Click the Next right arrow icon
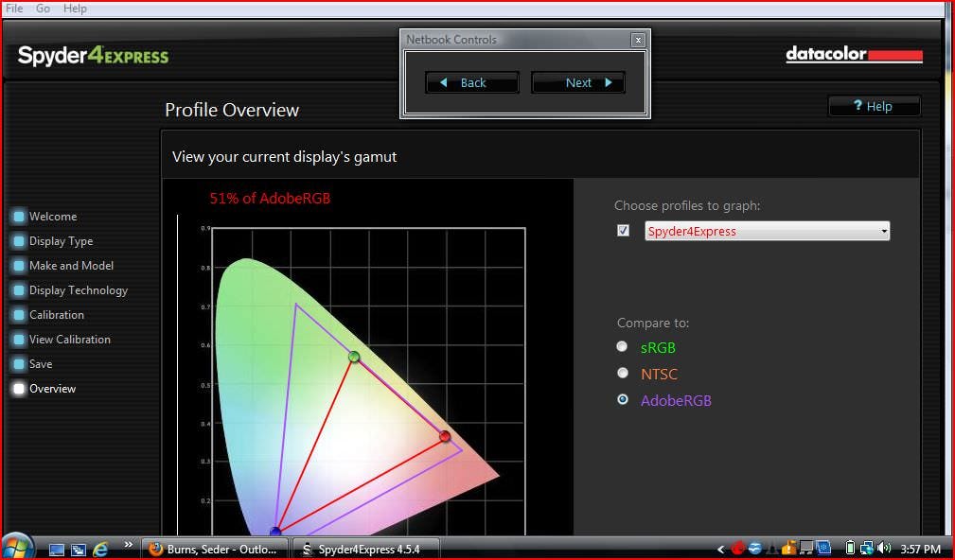This screenshot has width=955, height=560. [x=608, y=83]
